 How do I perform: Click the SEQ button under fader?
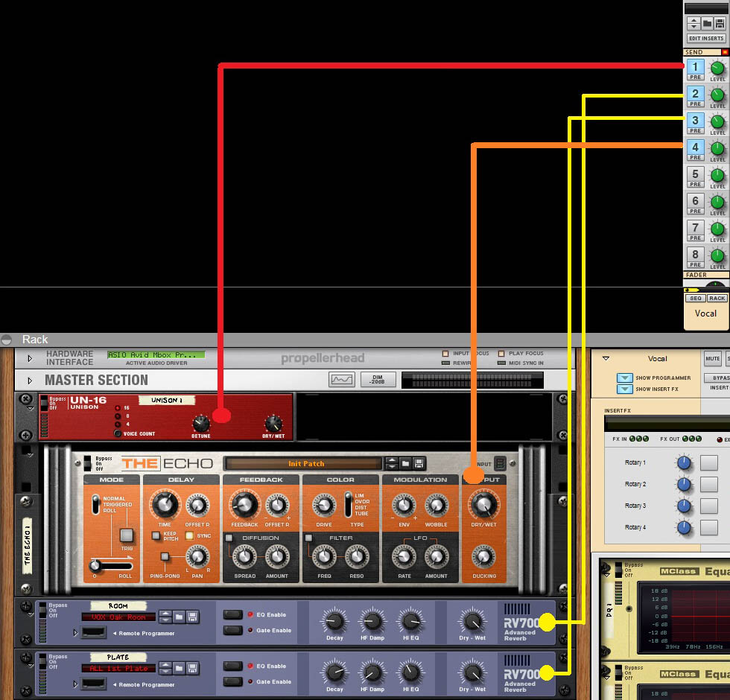[x=696, y=299]
